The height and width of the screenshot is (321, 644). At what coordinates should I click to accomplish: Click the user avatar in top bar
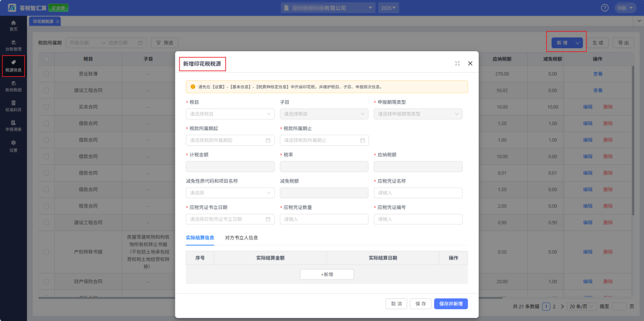(x=626, y=8)
